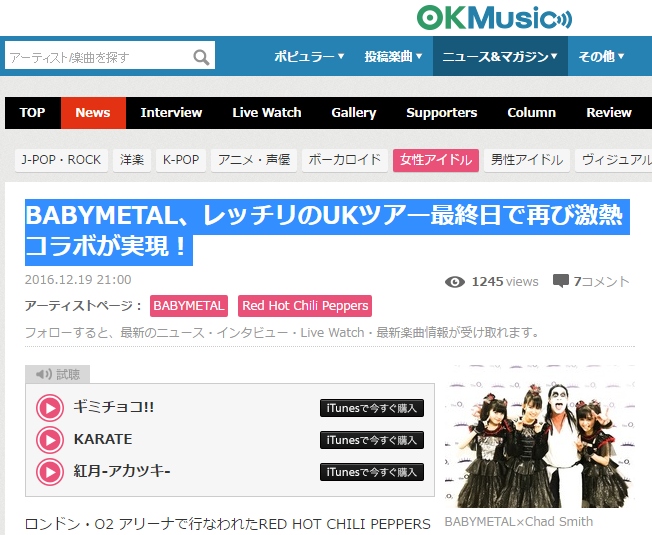Click the ロンドン・O2 アリーナ article paragraph
The width and height of the screenshot is (652, 535).
click(228, 524)
